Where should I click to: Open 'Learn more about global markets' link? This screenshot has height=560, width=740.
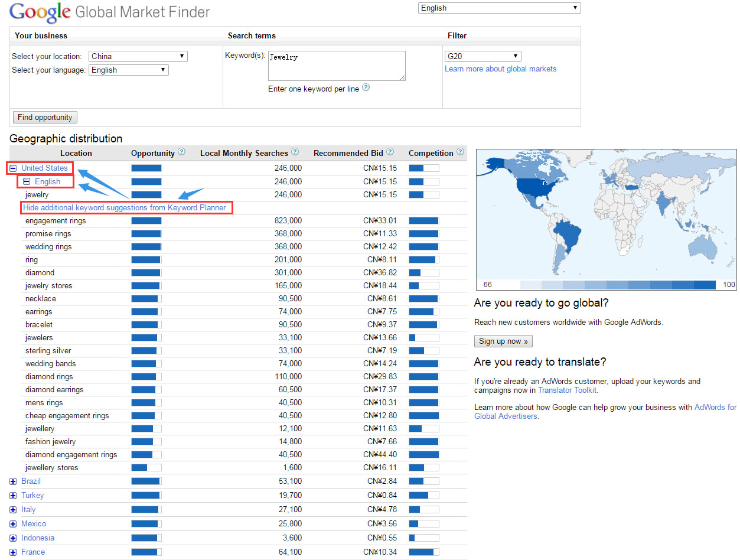click(x=500, y=69)
